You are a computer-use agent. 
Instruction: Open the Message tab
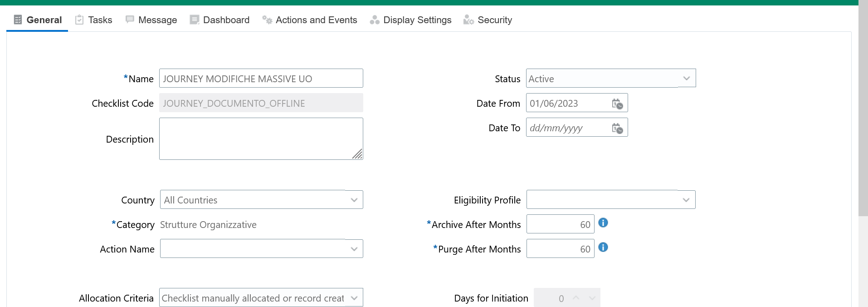click(x=151, y=20)
